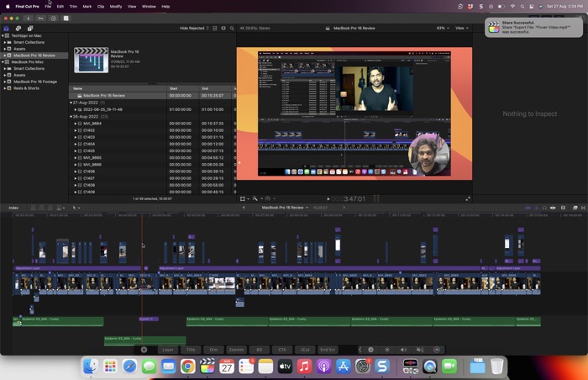
Task: Open the Window menu
Action: pos(149,7)
